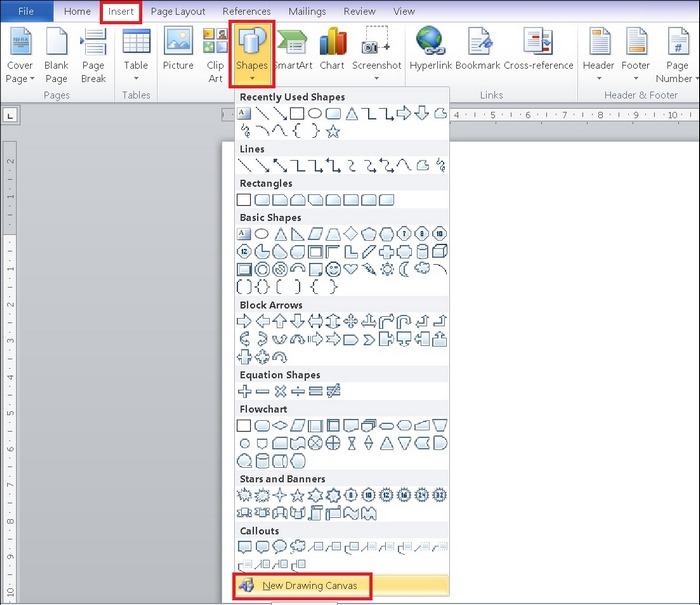
Task: Select the five-point star in Recently Used Shapes
Action: click(x=333, y=131)
